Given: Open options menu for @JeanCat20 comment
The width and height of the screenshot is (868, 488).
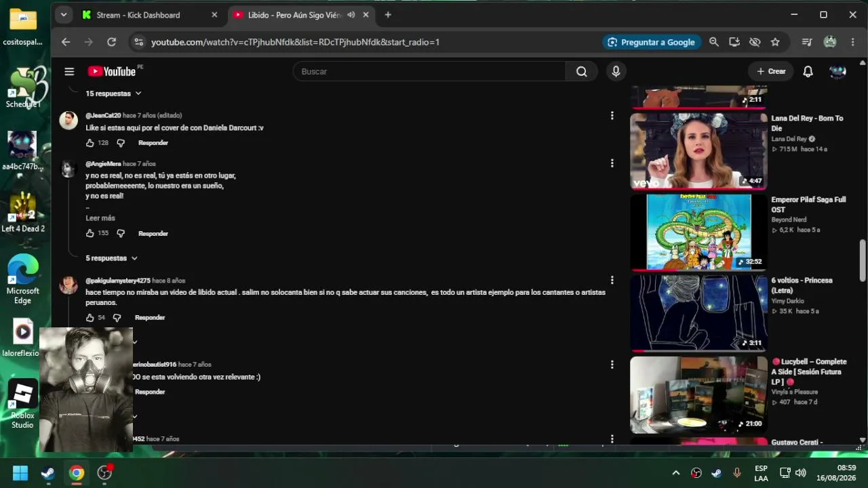Looking at the screenshot, I should [612, 116].
